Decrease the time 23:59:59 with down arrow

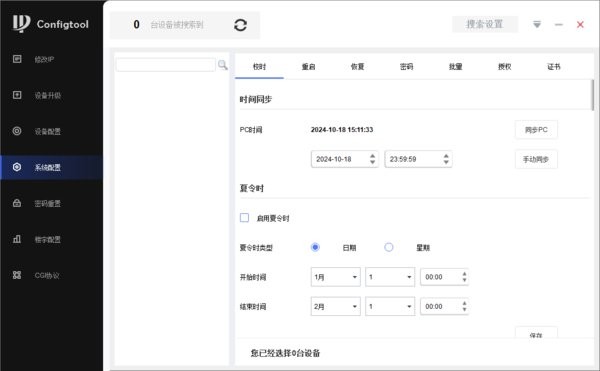click(x=446, y=162)
